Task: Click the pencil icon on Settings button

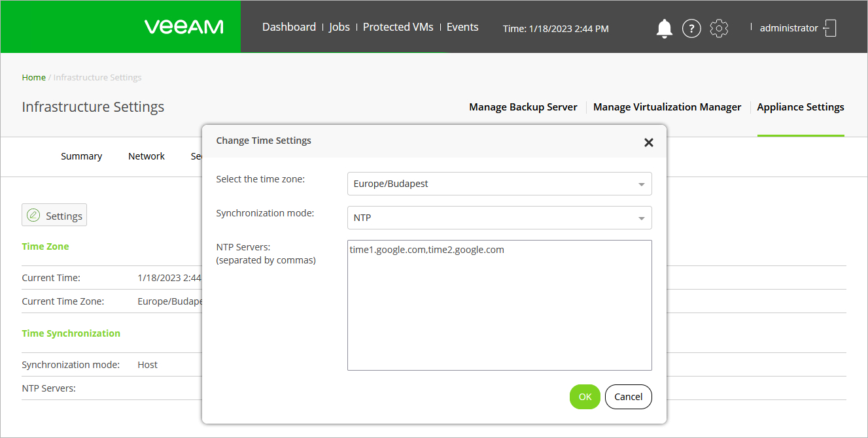Action: [33, 216]
